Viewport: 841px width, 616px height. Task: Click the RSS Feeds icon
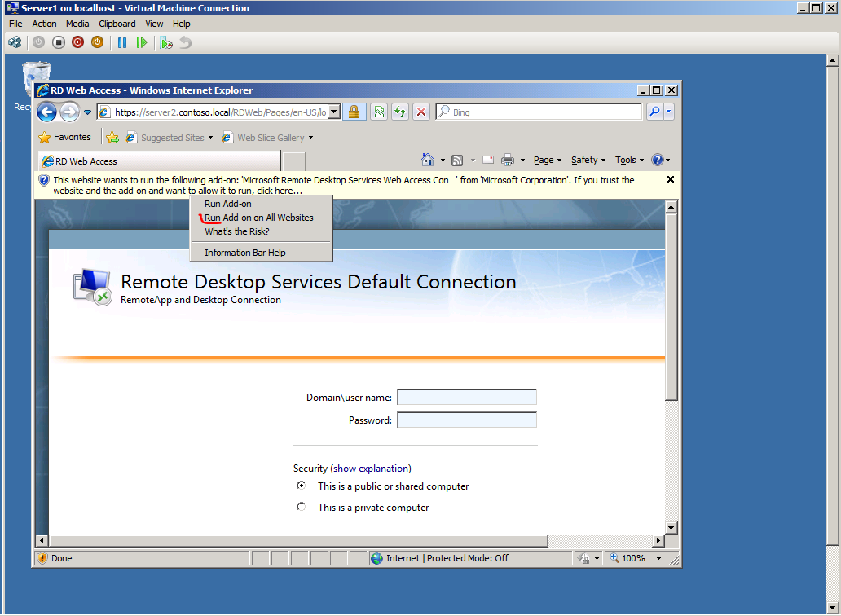coord(457,160)
